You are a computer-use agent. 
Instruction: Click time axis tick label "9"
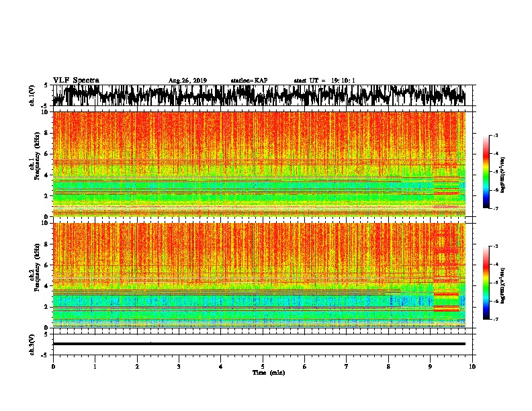430,367
